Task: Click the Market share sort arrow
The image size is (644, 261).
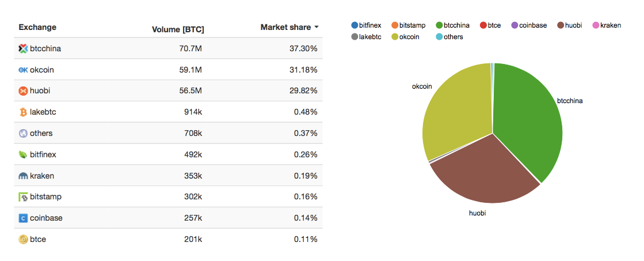Action: (x=317, y=28)
